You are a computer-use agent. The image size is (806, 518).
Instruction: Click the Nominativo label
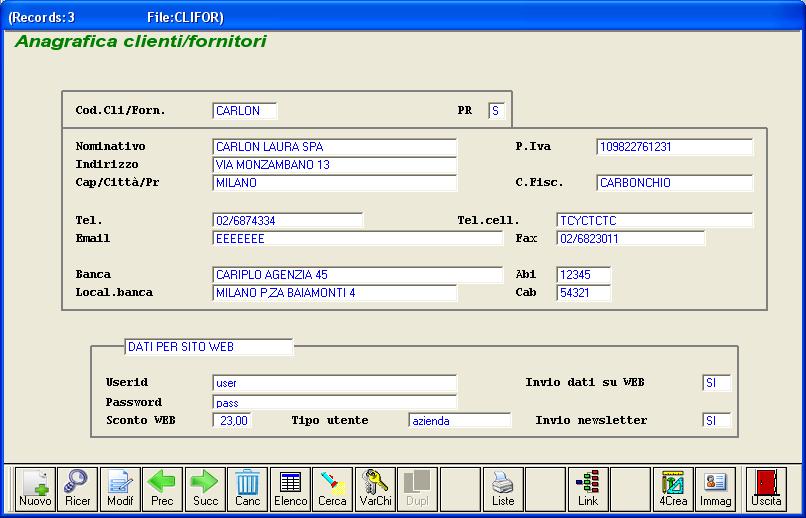pyautogui.click(x=111, y=146)
